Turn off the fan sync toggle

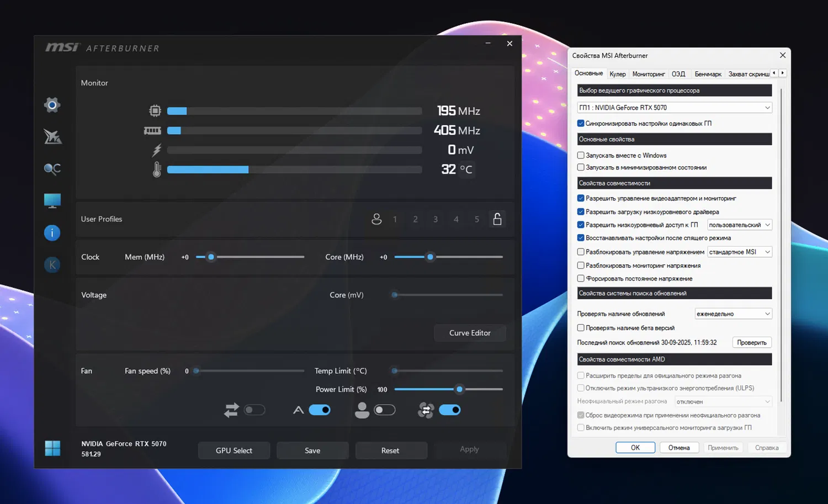(450, 410)
